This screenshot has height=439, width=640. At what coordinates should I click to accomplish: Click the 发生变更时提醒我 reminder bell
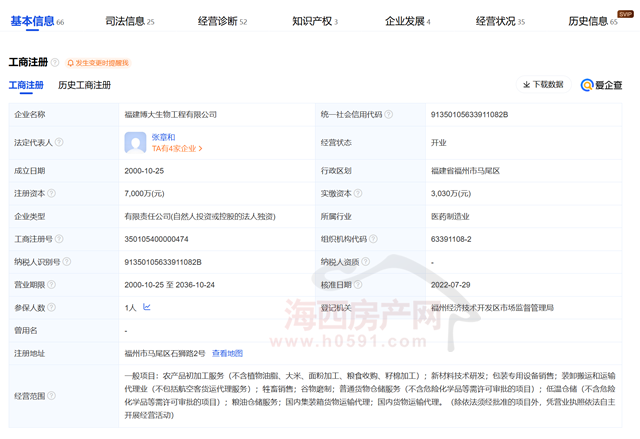click(x=101, y=62)
